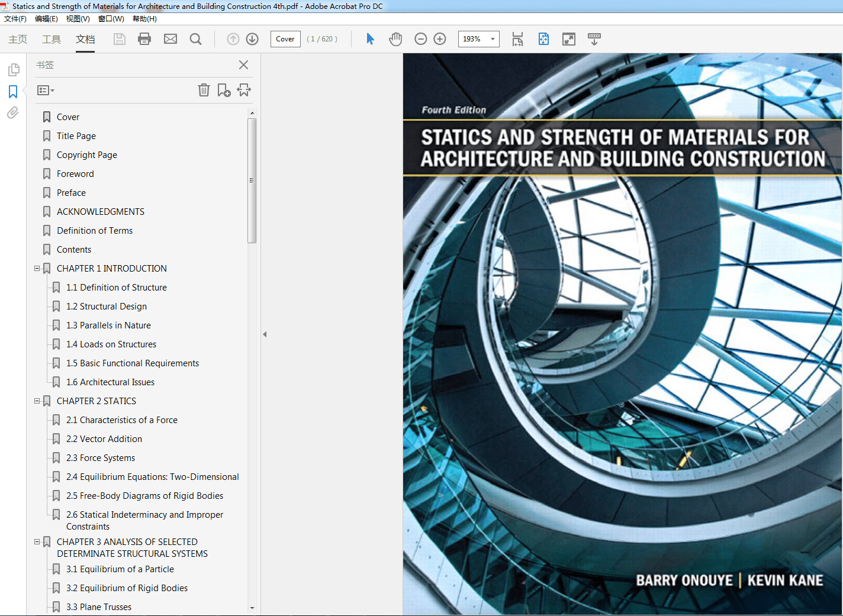Open 2.1 Characteristics of a Force bookmark

tap(122, 420)
